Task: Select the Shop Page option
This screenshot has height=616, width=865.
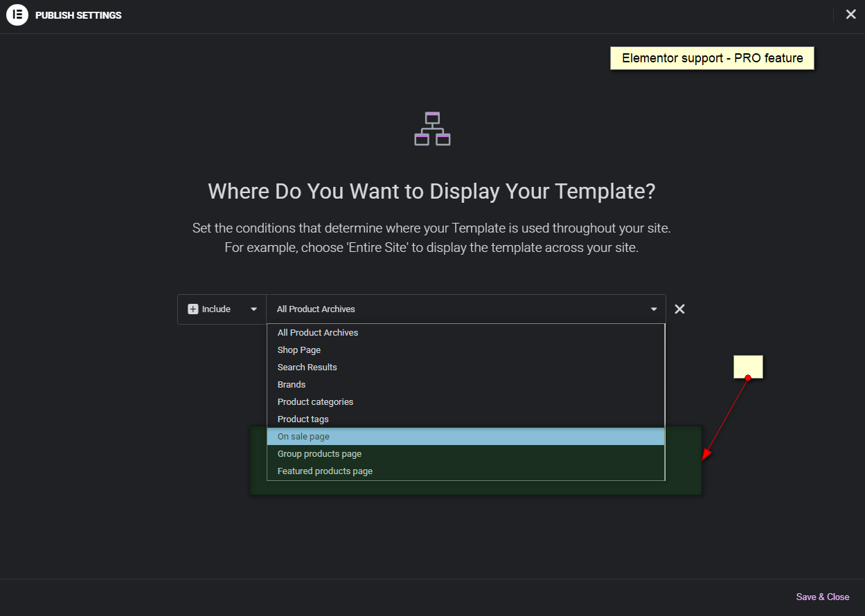Action: point(298,350)
